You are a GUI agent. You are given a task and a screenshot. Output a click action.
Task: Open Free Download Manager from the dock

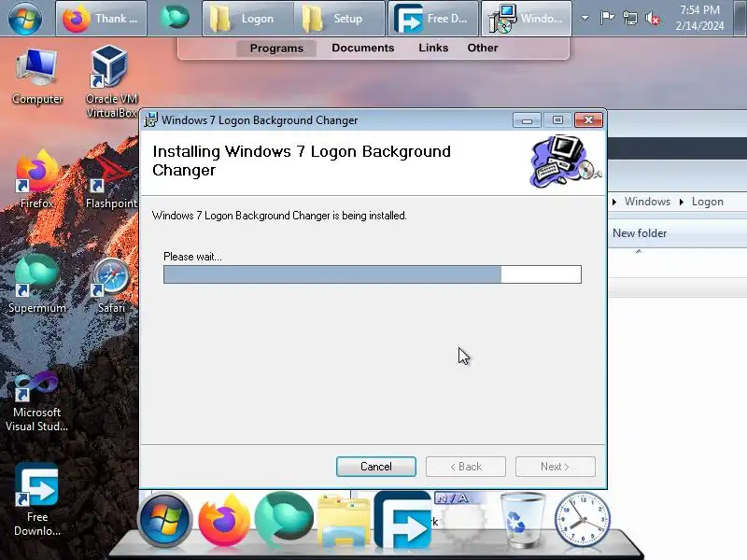tap(403, 520)
